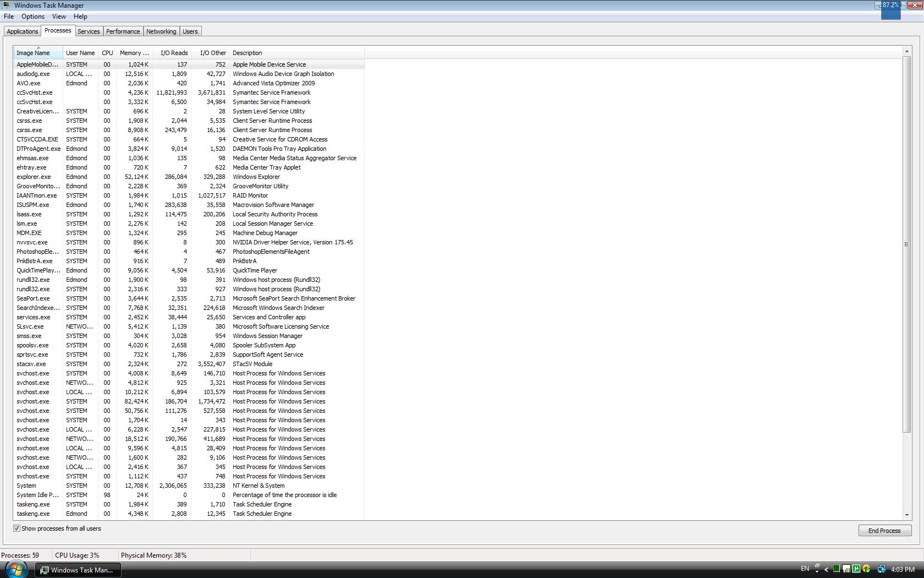The width and height of the screenshot is (924, 578).
Task: Click the EN language indicator
Action: point(805,569)
